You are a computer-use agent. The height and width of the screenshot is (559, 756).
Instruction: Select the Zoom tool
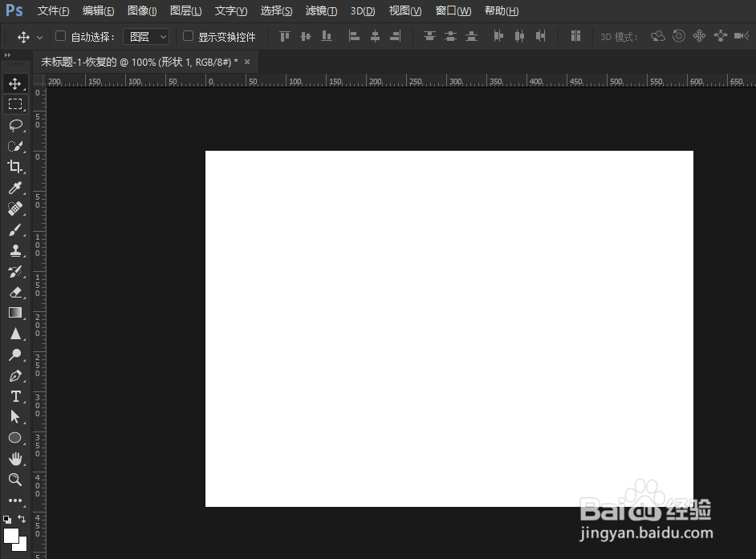15,480
